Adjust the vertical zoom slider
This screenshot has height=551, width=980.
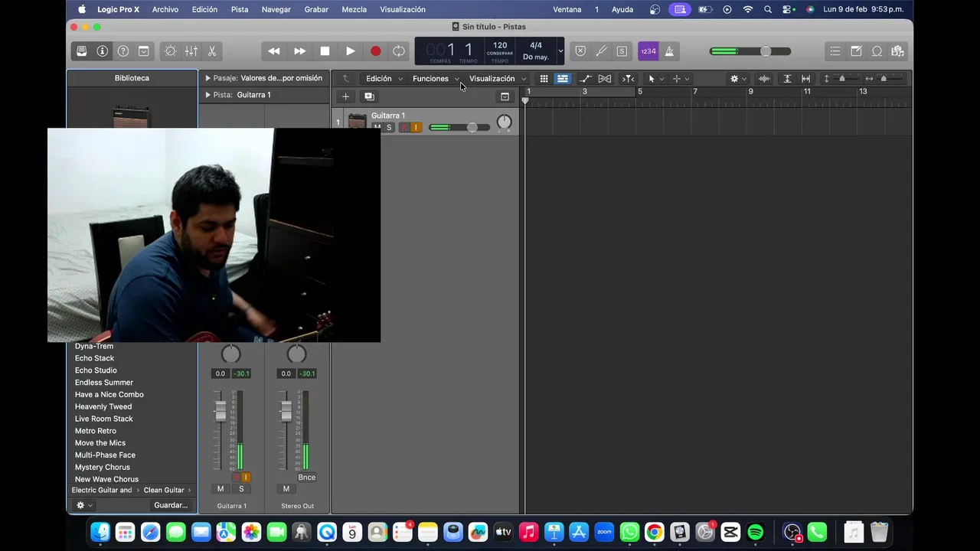pos(842,79)
